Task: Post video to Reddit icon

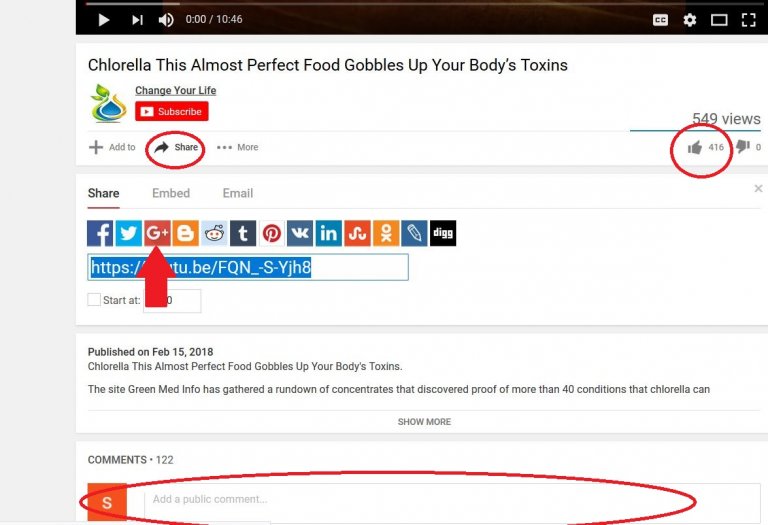Action: [x=214, y=233]
